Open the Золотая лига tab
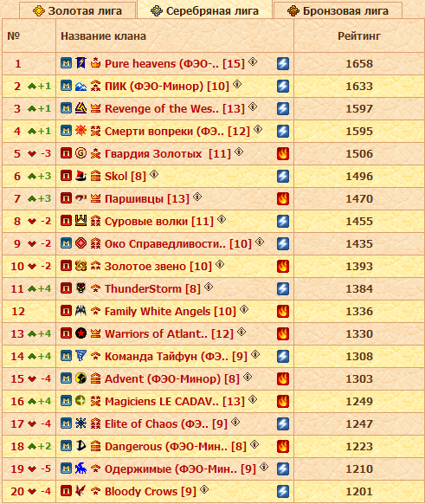This screenshot has width=425, height=504. tap(77, 11)
